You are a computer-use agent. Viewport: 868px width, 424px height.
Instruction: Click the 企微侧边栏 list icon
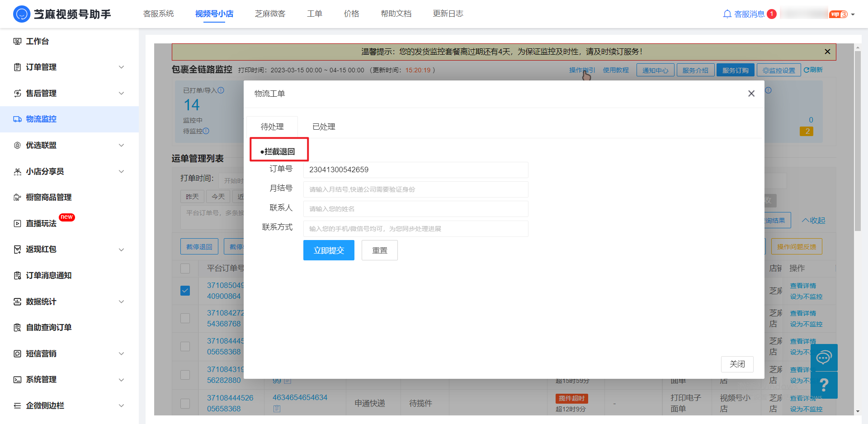pos(17,405)
